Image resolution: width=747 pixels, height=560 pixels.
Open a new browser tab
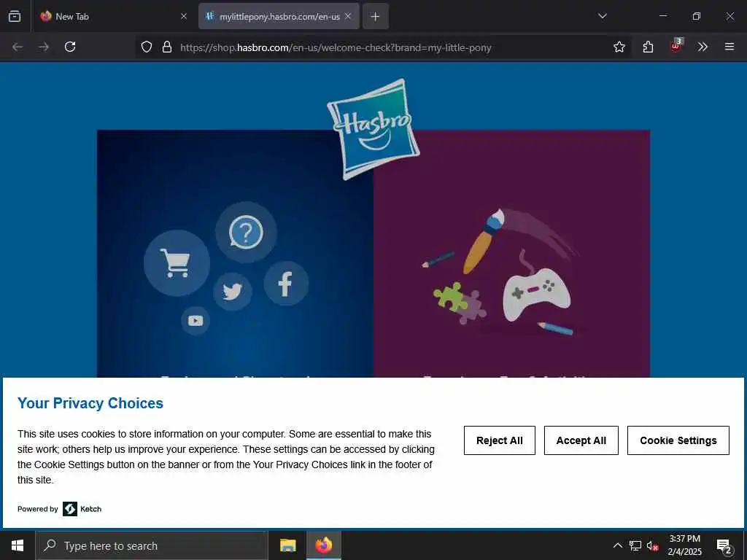tap(376, 16)
